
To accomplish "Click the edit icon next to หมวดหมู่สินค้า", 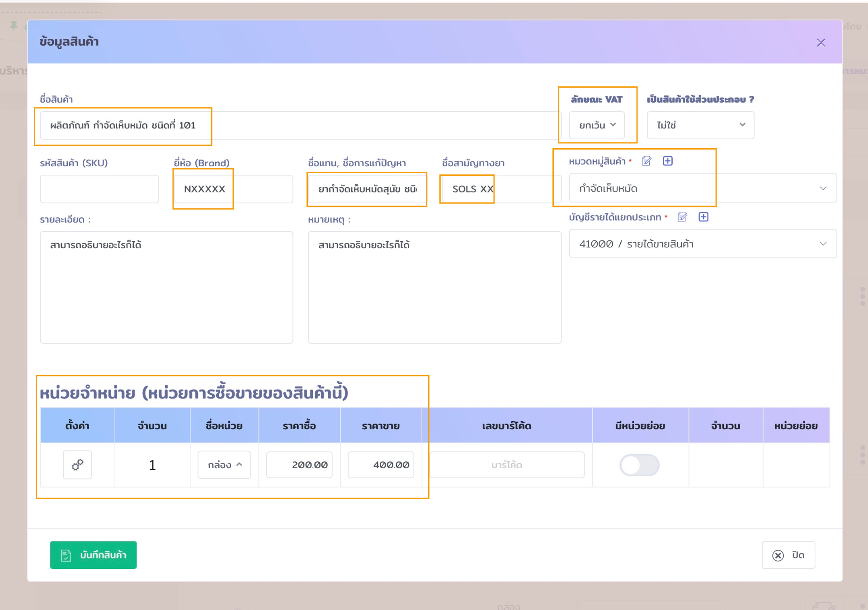I will [646, 161].
